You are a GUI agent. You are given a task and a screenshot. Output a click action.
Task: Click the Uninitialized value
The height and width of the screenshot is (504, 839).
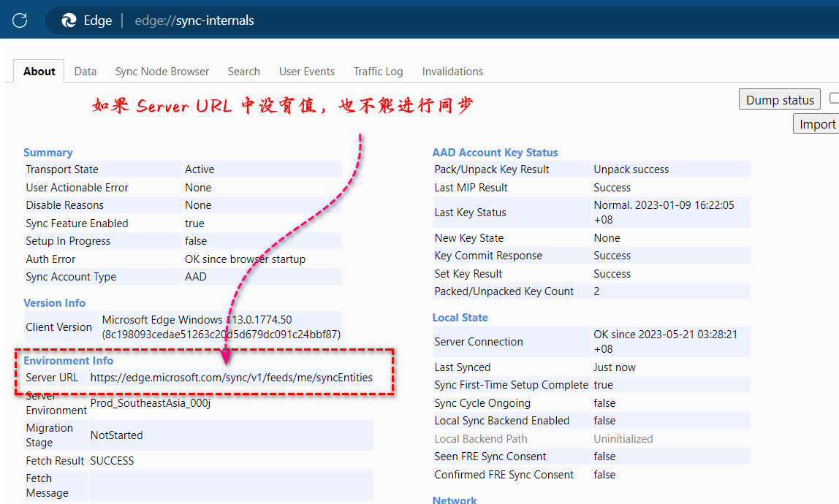[623, 439]
